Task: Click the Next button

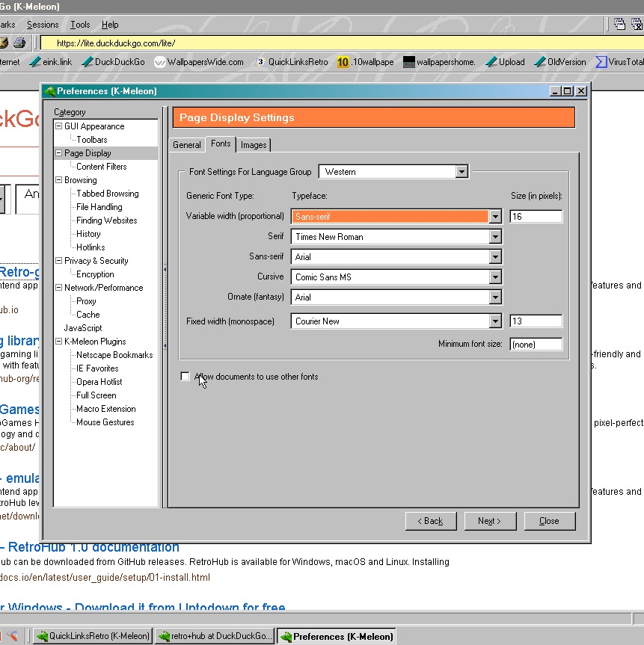Action: click(490, 521)
